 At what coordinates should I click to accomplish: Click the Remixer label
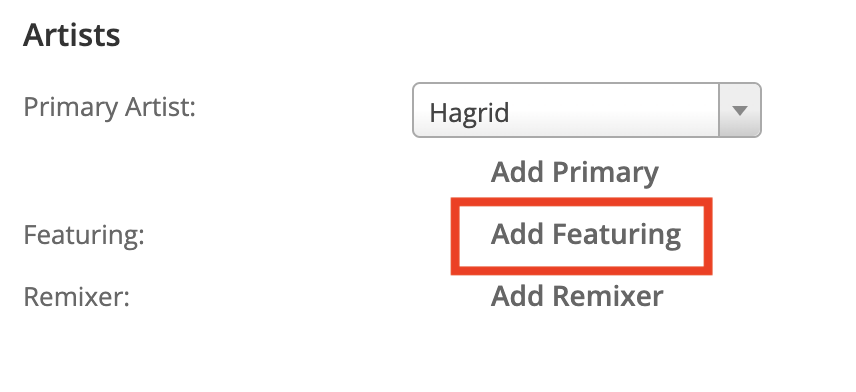pyautogui.click(x=76, y=297)
